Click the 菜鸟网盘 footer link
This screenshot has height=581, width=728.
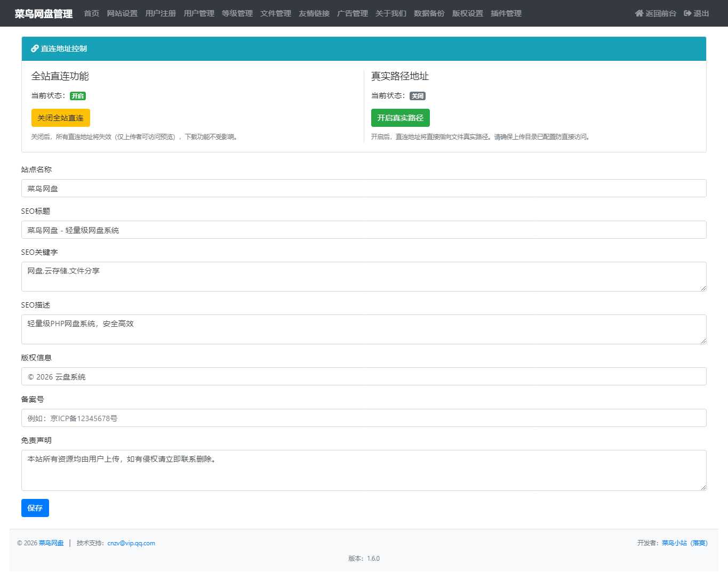[x=51, y=543]
